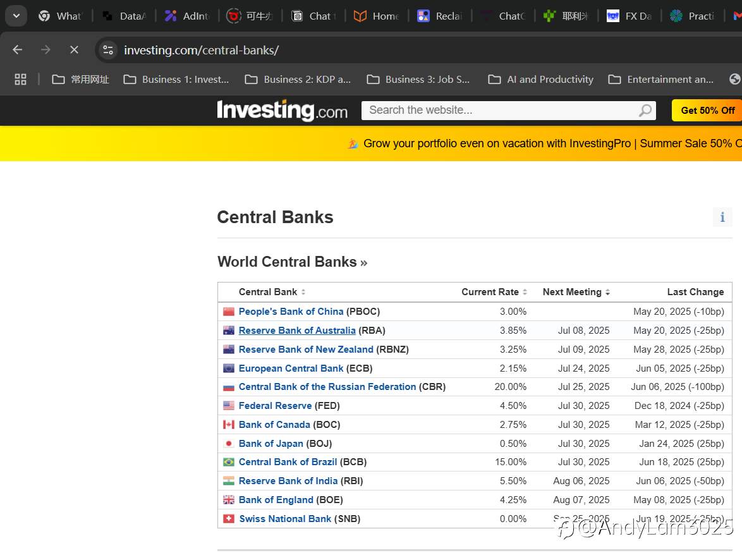This screenshot has width=742, height=560.
Task: Open Central Bank of Brazil link
Action: [x=288, y=462]
